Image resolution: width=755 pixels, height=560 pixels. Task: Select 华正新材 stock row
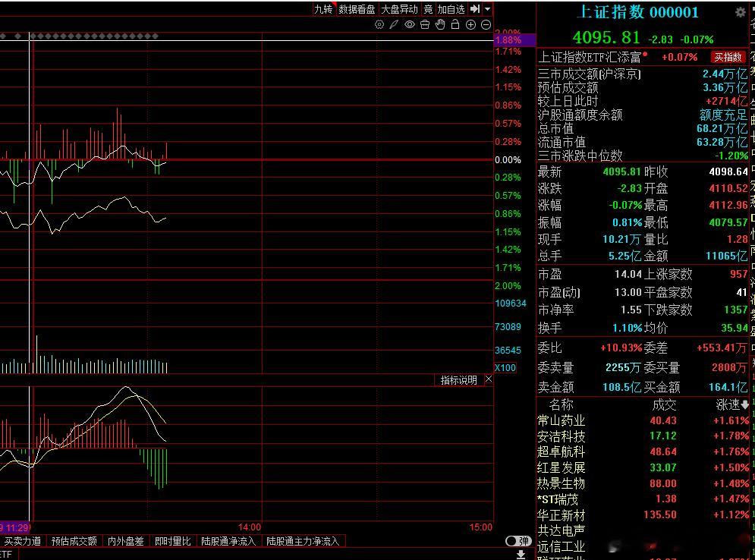[x=643, y=514]
